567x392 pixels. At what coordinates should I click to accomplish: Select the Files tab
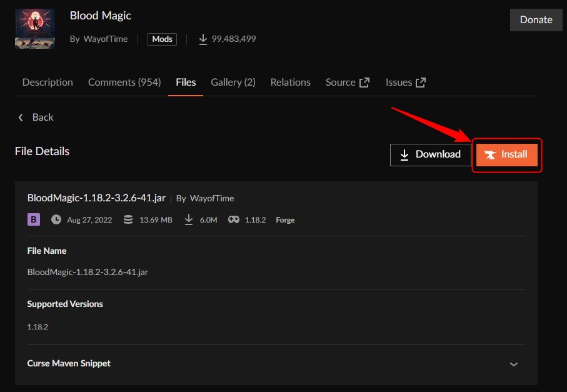[x=186, y=83]
